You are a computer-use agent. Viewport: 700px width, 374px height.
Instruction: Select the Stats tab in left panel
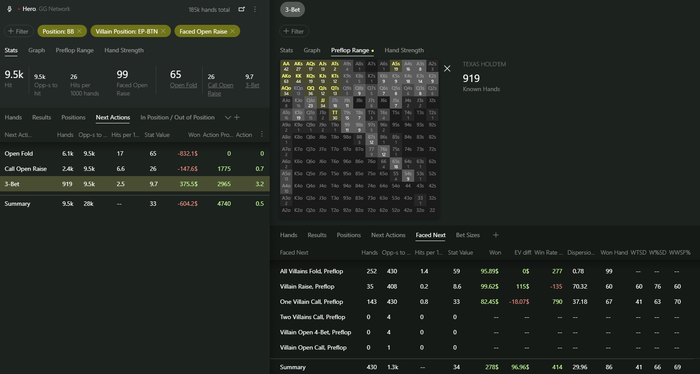point(11,50)
